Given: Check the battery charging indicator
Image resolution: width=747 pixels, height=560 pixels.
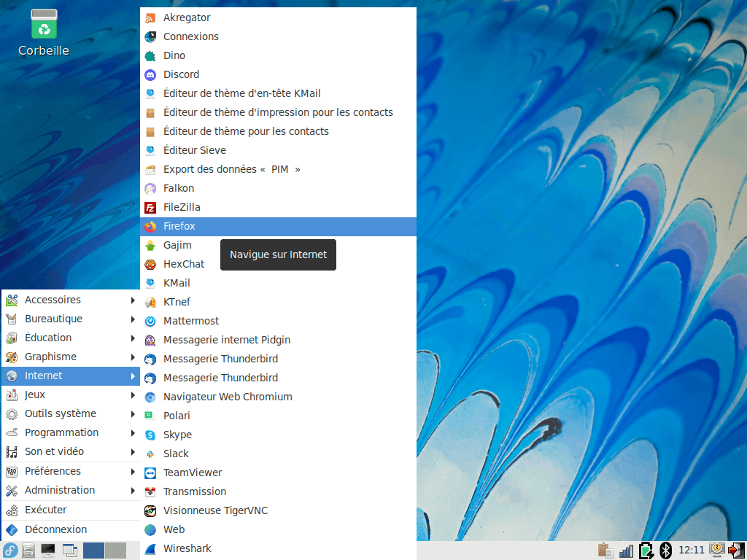Looking at the screenshot, I should 646,551.
